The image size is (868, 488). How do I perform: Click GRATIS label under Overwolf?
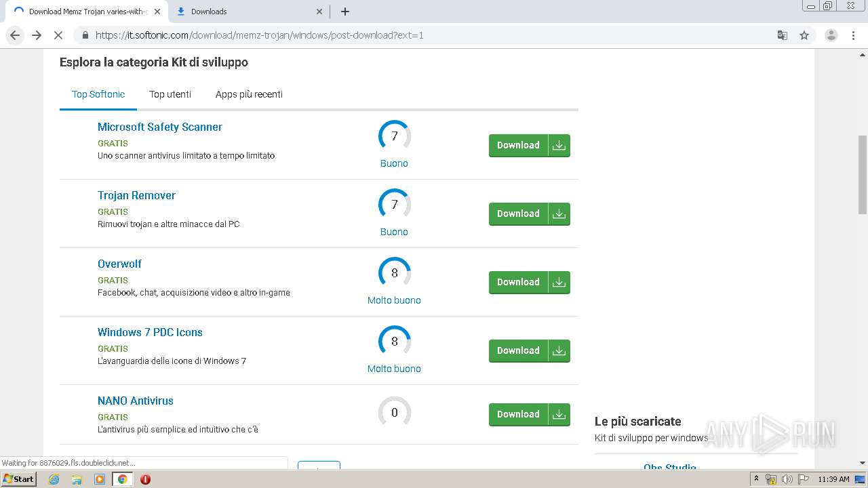click(113, 280)
